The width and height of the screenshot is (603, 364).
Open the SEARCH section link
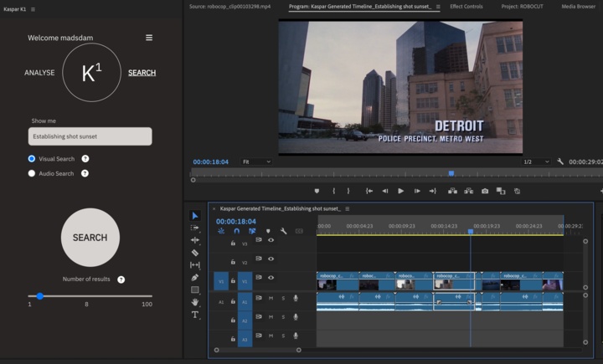142,73
